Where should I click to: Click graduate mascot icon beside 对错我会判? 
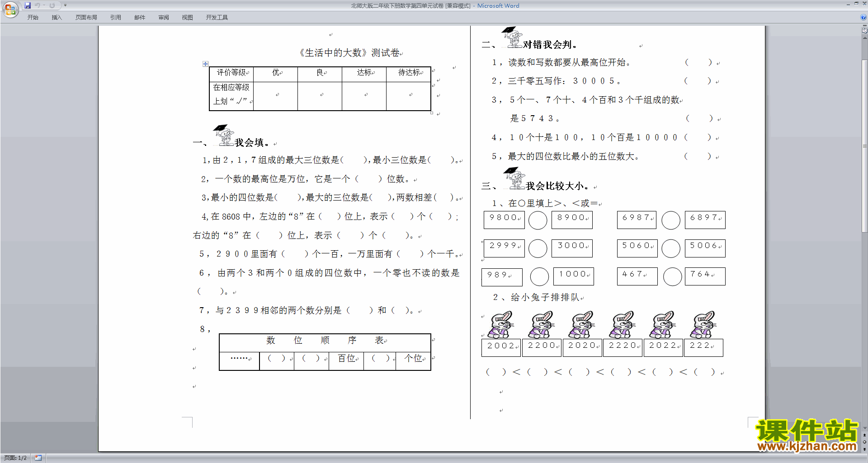coord(512,37)
